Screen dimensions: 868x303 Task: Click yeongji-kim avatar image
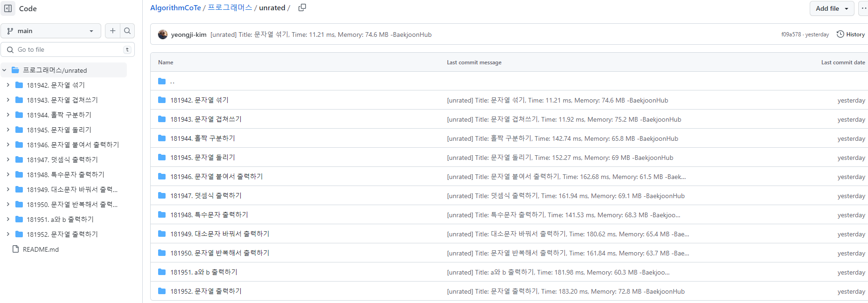[163, 34]
